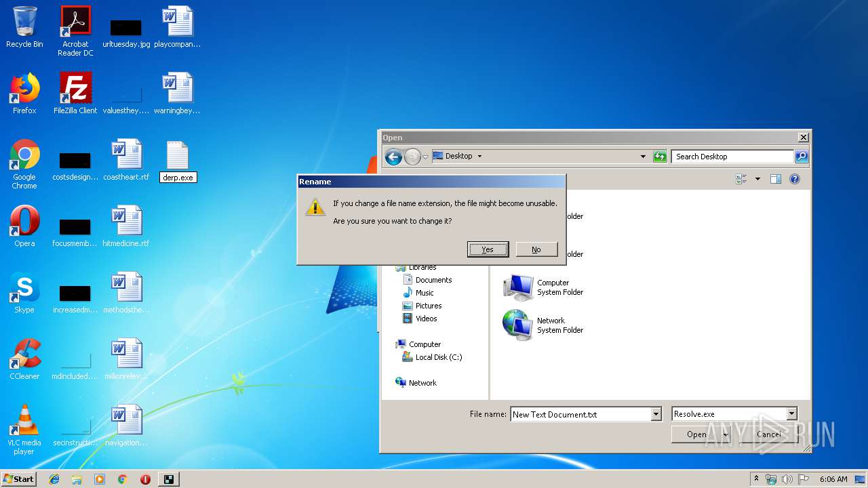Select Acrobat Reader DC desktop shortcut
This screenshot has height=488, width=868.
click(75, 31)
